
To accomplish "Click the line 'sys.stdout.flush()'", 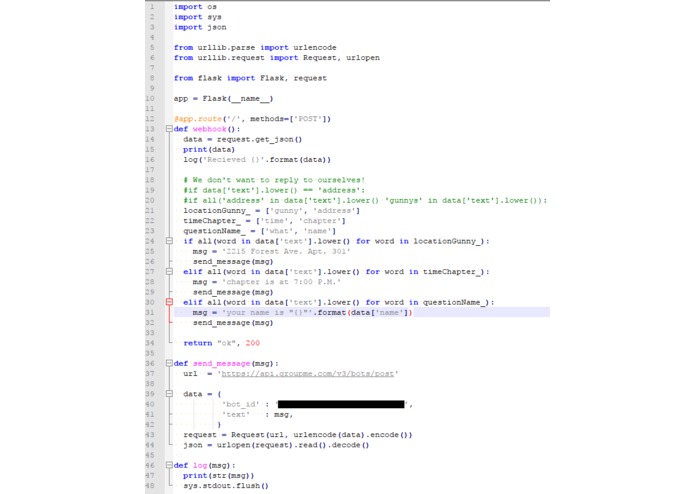I will pyautogui.click(x=226, y=486).
